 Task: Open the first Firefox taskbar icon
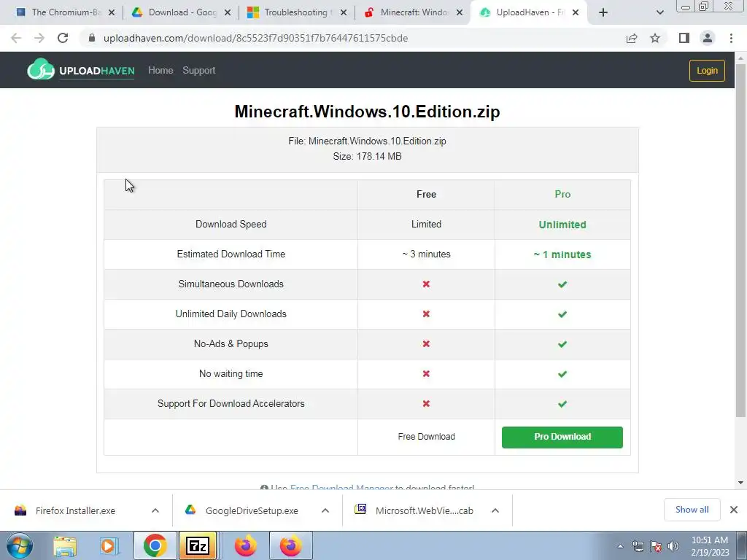point(246,545)
